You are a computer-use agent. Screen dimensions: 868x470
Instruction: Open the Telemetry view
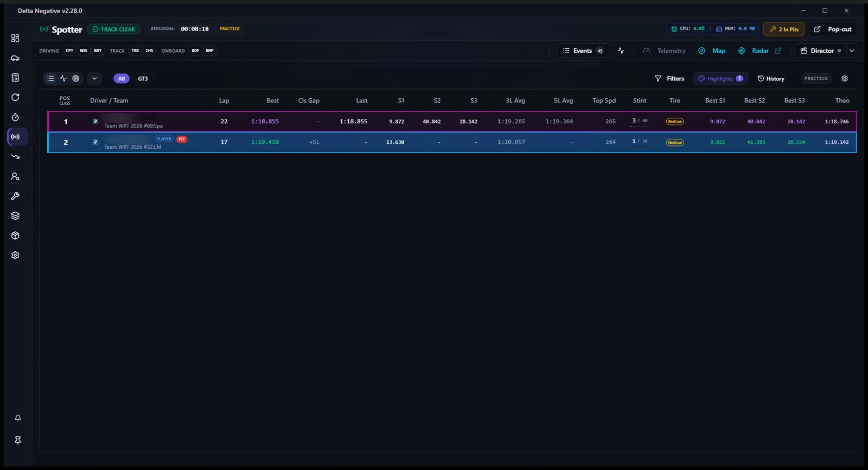click(665, 50)
